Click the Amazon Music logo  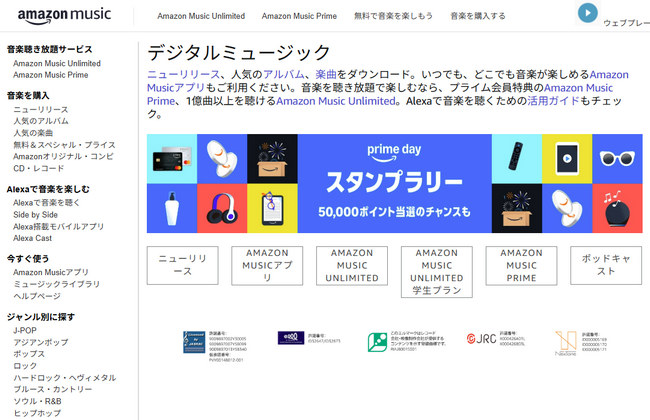64,15
